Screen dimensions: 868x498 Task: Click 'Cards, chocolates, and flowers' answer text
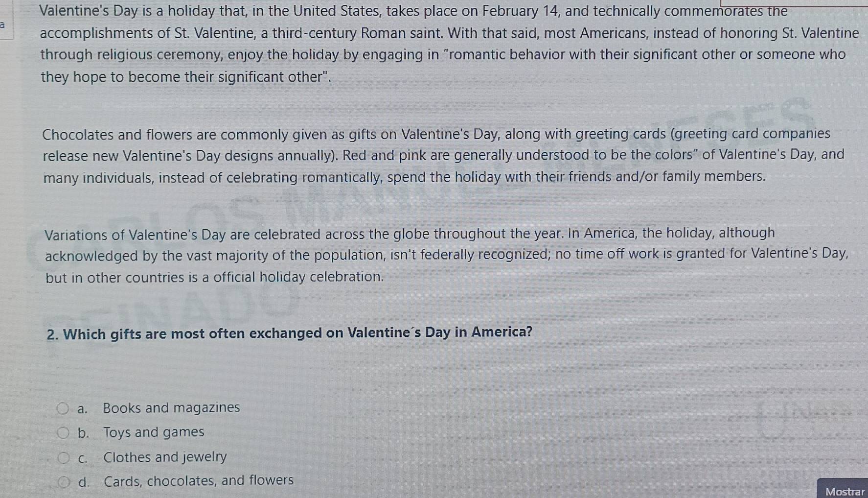199,481
